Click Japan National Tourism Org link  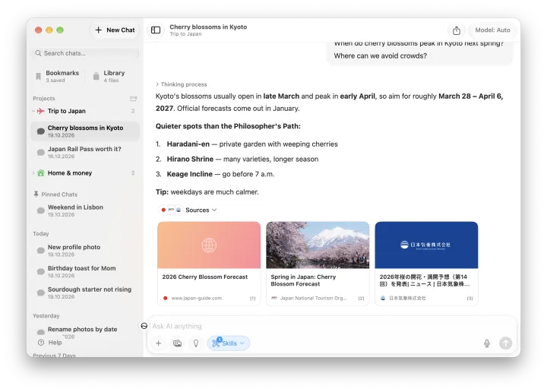click(313, 299)
